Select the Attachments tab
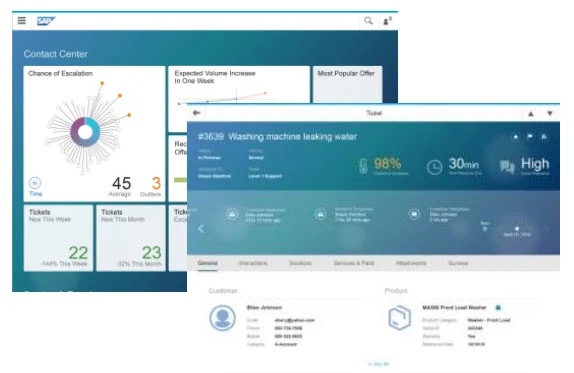Screen dimensions: 574x373 (x=411, y=263)
